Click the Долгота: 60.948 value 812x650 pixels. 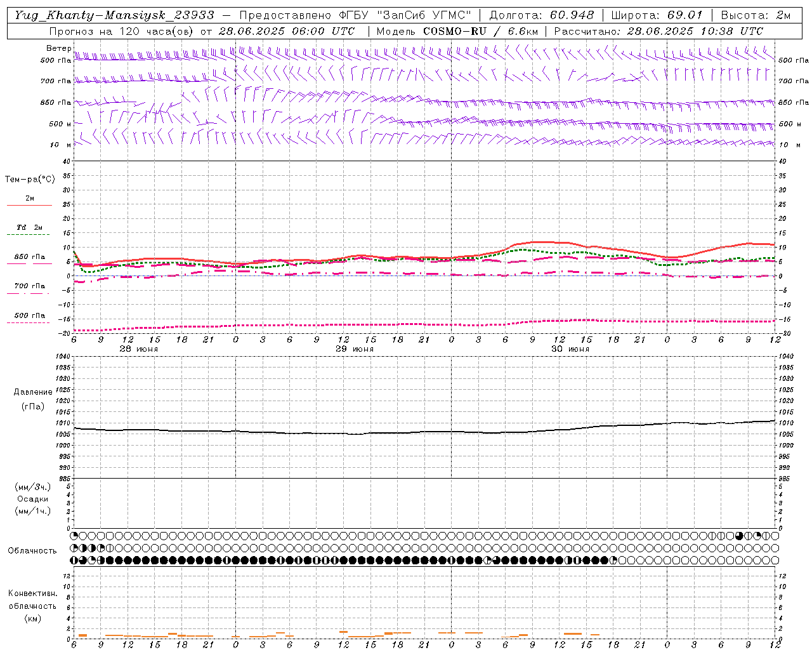click(542, 15)
